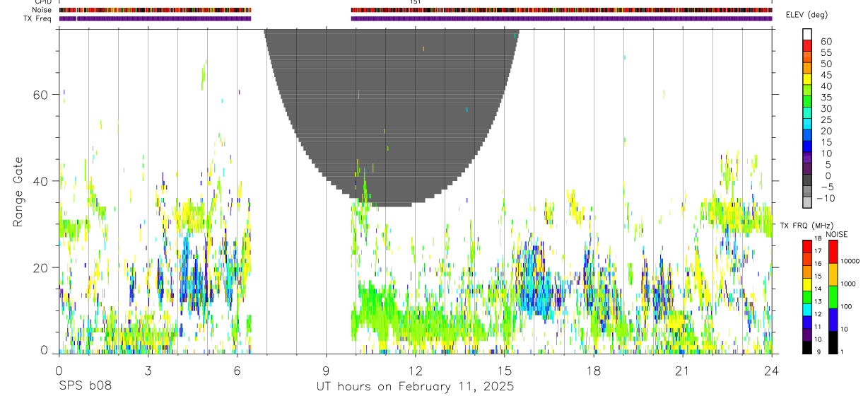868x401 pixels.
Task: Click the green segment of the NOISE colorbar
Action: (x=833, y=296)
